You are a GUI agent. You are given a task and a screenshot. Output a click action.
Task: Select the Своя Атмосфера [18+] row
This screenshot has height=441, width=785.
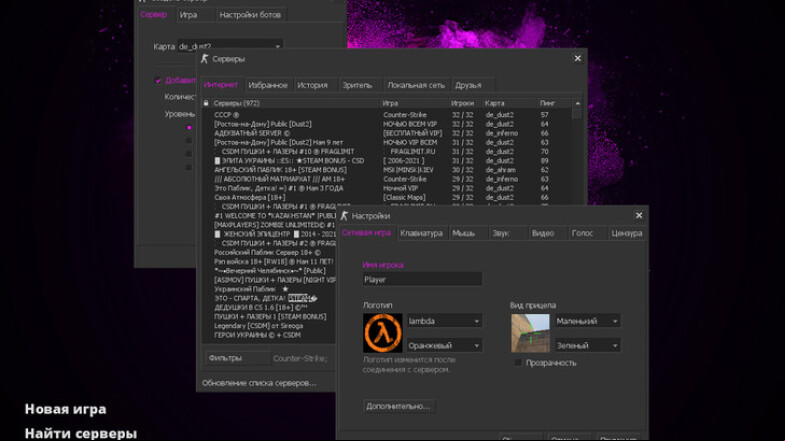click(x=386, y=197)
